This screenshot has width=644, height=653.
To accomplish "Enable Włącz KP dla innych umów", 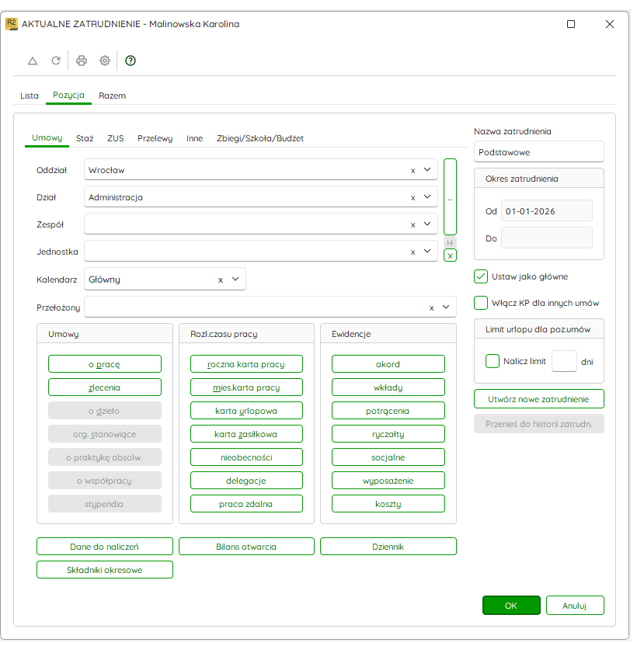I will pyautogui.click(x=481, y=303).
